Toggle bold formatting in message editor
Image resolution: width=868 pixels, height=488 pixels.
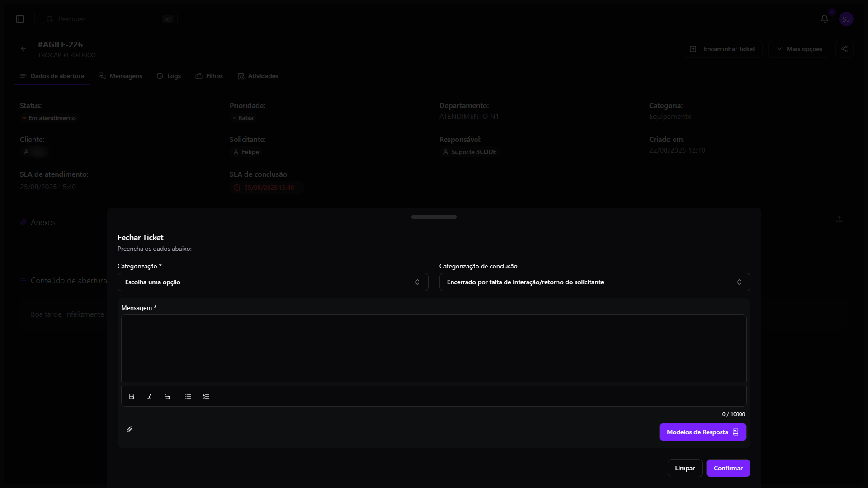132,396
